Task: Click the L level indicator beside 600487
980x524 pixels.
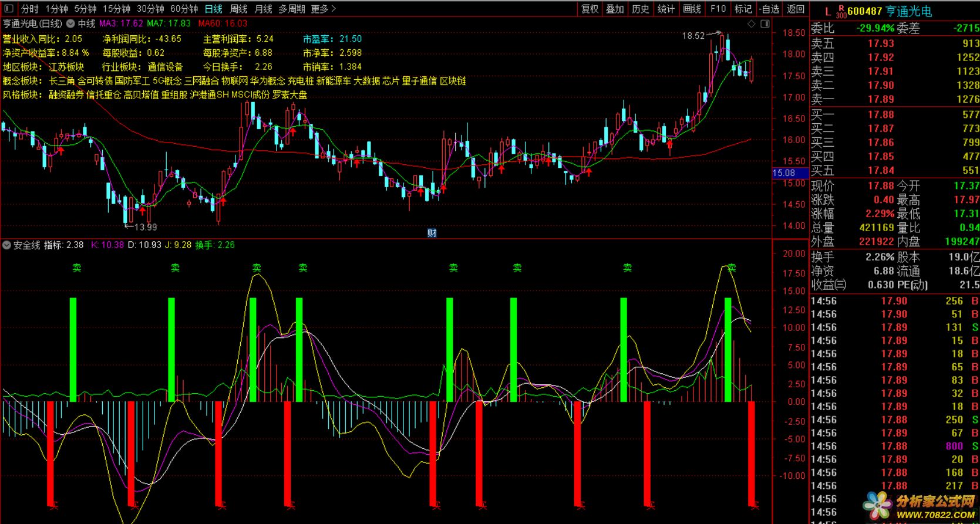Action: click(827, 11)
